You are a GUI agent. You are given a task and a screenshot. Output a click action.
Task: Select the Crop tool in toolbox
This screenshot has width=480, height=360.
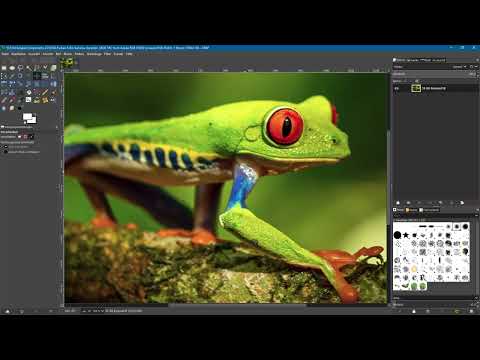click(x=53, y=76)
